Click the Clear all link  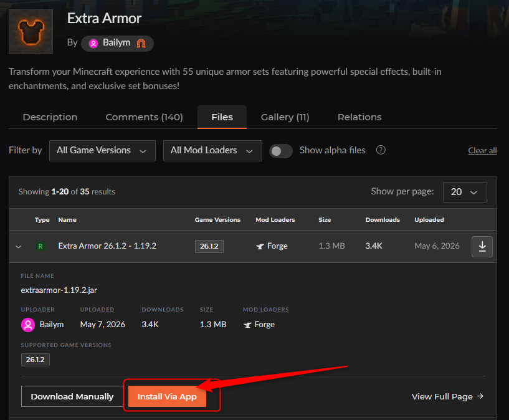(482, 151)
